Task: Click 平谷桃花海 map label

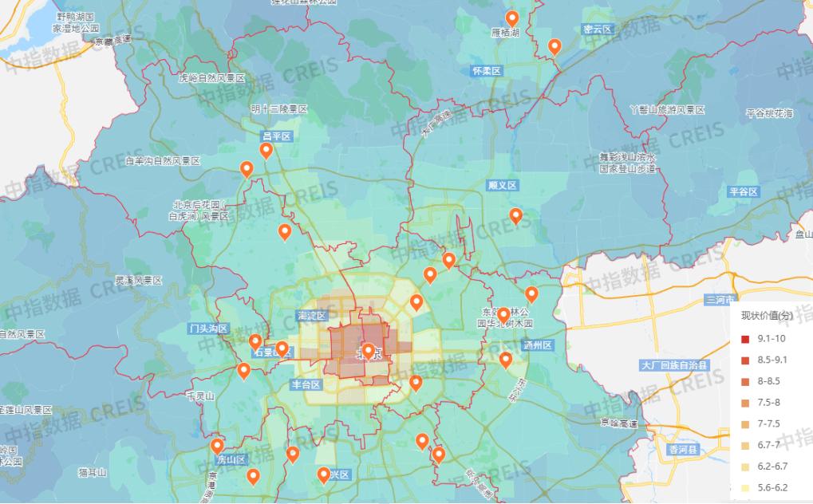Action: pyautogui.click(x=769, y=113)
